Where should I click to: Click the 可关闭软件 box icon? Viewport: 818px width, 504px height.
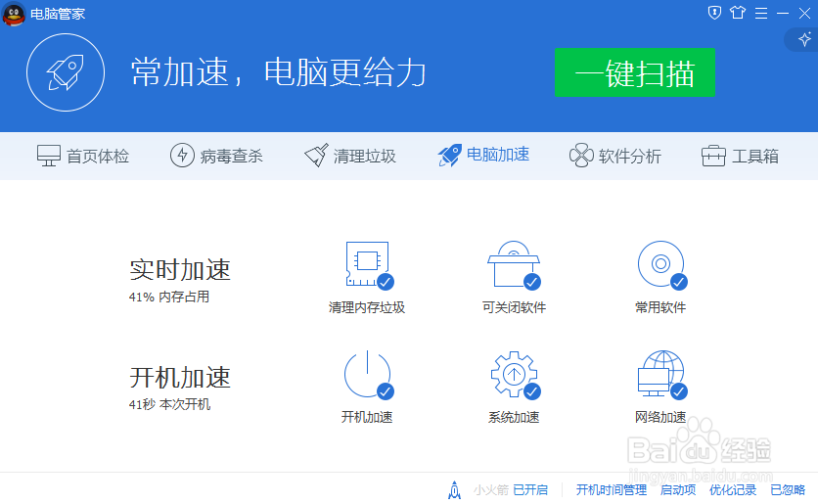click(514, 263)
